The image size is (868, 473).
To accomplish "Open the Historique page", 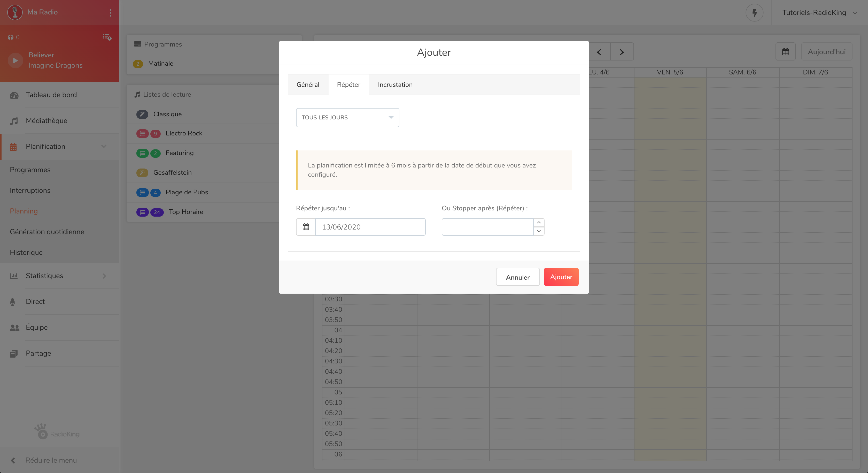I will pyautogui.click(x=26, y=253).
